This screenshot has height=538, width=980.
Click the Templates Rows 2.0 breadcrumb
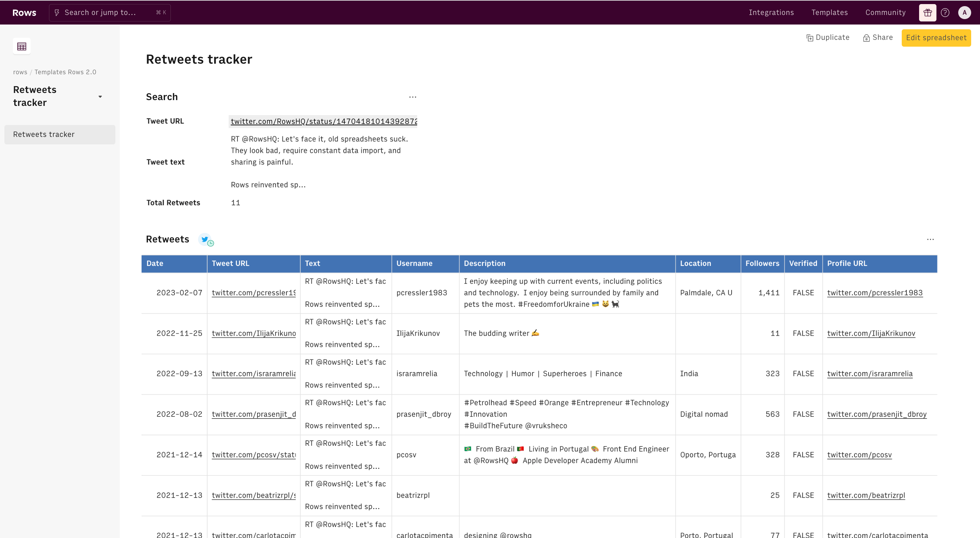(x=65, y=72)
